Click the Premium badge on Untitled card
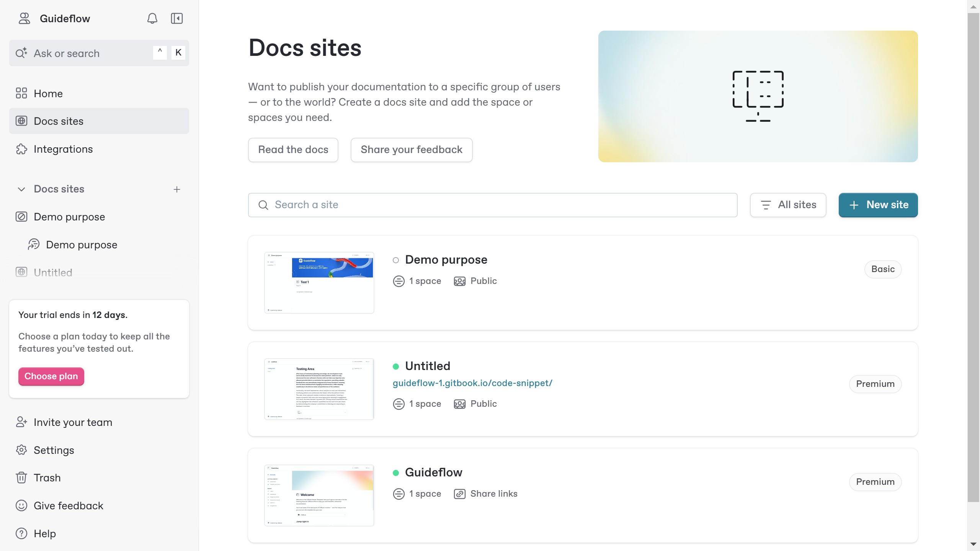This screenshot has width=980, height=551. [x=875, y=384]
